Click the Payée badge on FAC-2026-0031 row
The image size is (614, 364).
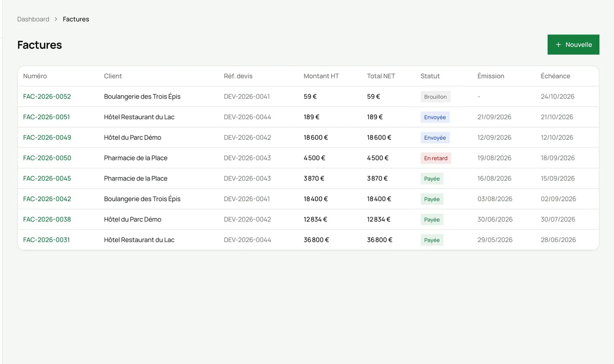click(432, 240)
